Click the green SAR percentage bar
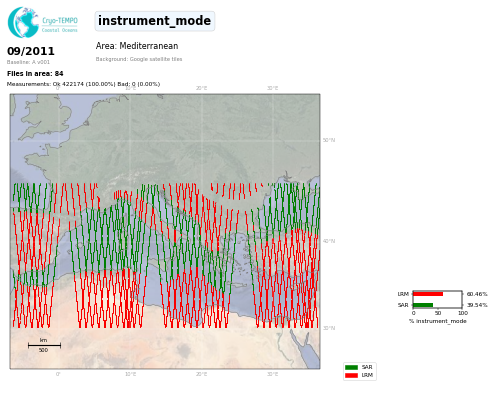Image resolution: width=492 pixels, height=410 pixels. pos(423,305)
